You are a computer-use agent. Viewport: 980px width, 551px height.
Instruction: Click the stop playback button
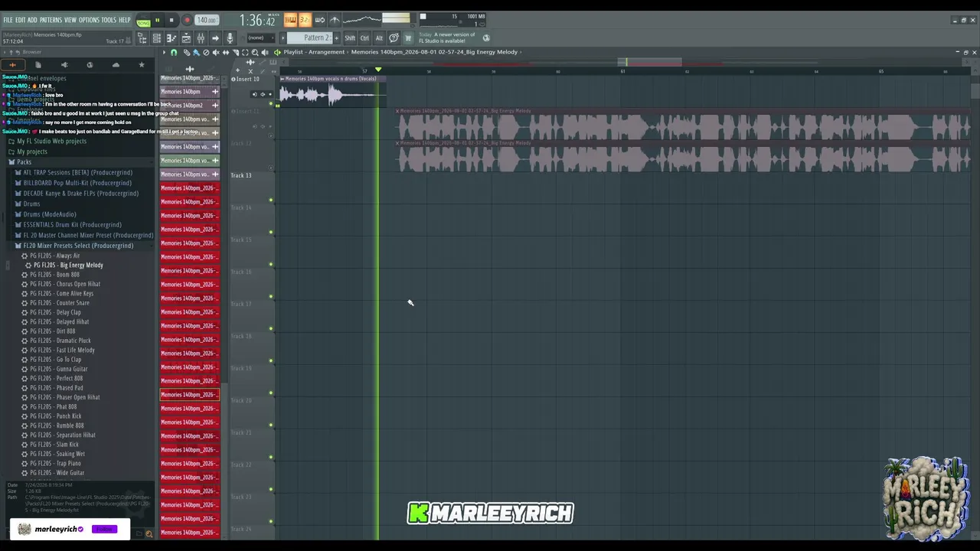point(171,21)
